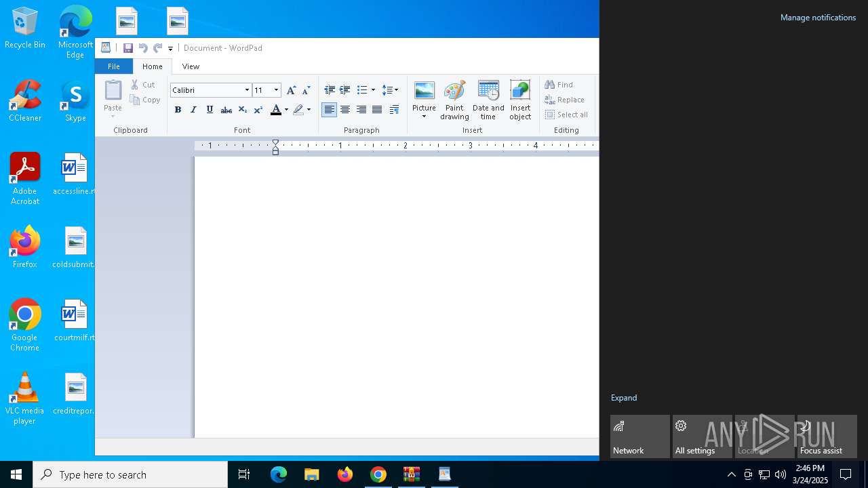This screenshot has width=868, height=488.
Task: Click into the Calibri font name field
Action: (x=207, y=90)
